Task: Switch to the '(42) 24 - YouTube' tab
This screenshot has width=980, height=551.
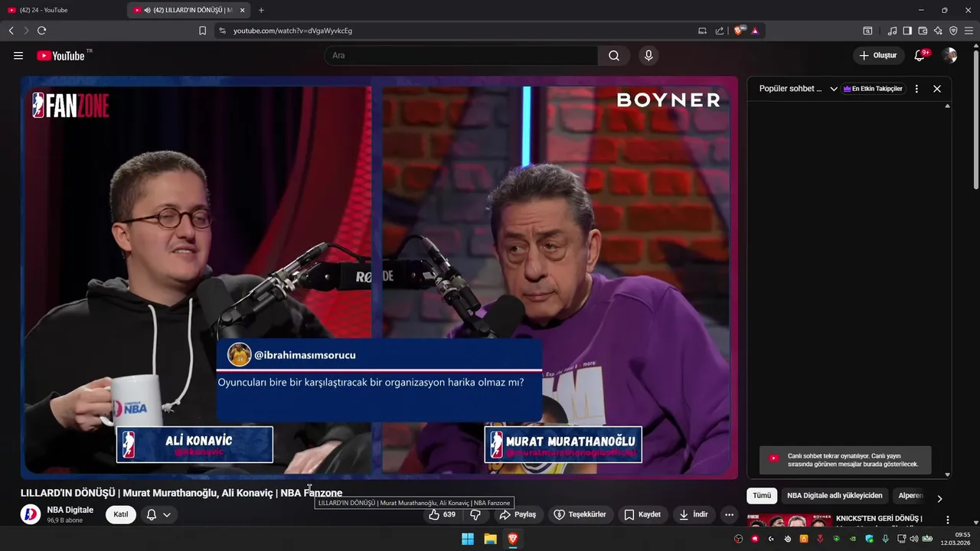Action: (x=63, y=10)
